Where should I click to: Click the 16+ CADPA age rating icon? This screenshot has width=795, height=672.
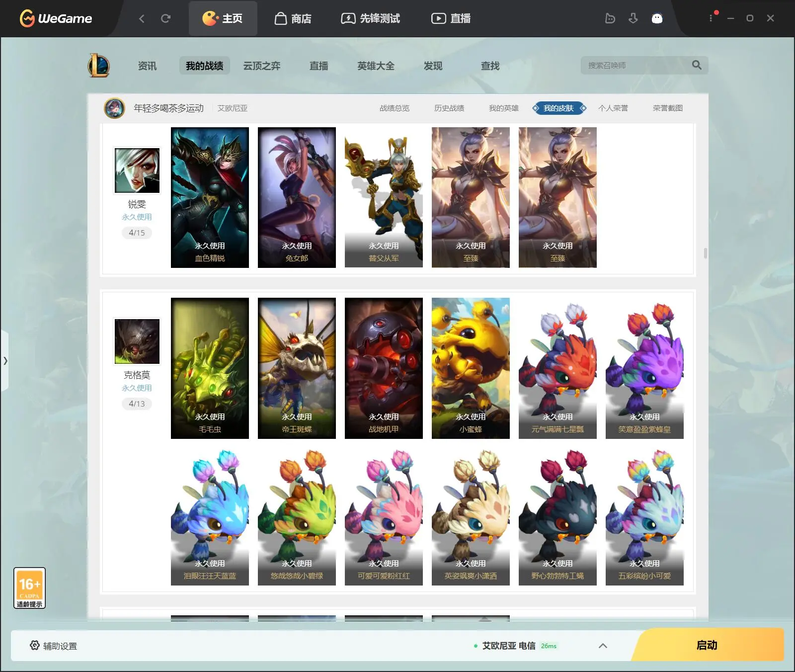tap(29, 588)
